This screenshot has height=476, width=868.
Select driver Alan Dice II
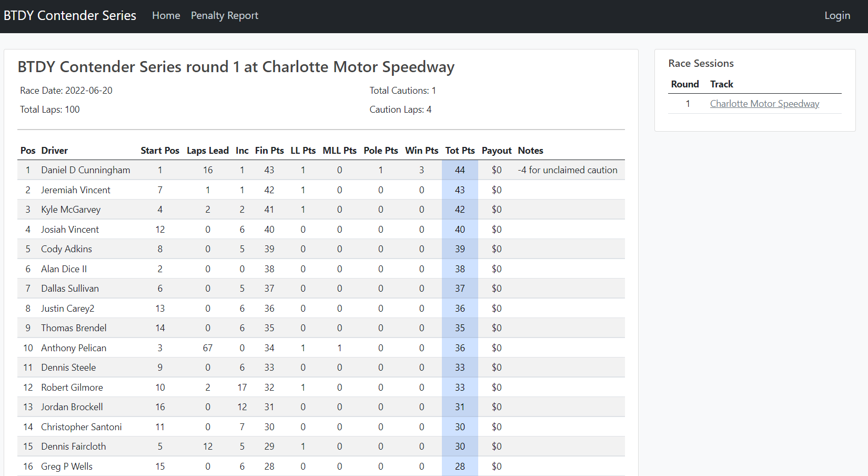[64, 269]
